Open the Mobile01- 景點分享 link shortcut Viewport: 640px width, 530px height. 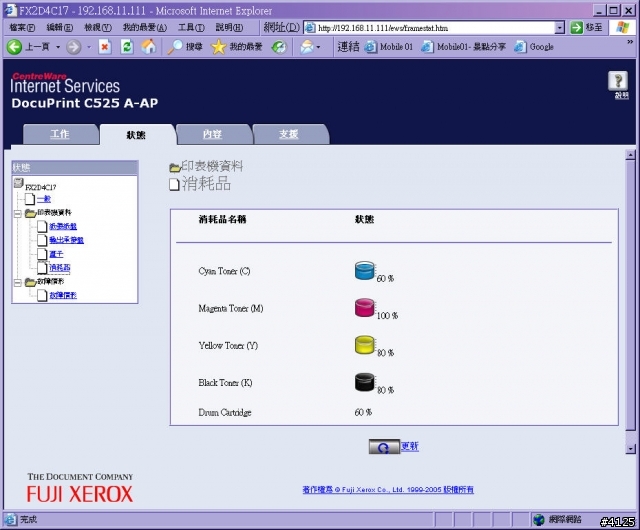pos(463,47)
